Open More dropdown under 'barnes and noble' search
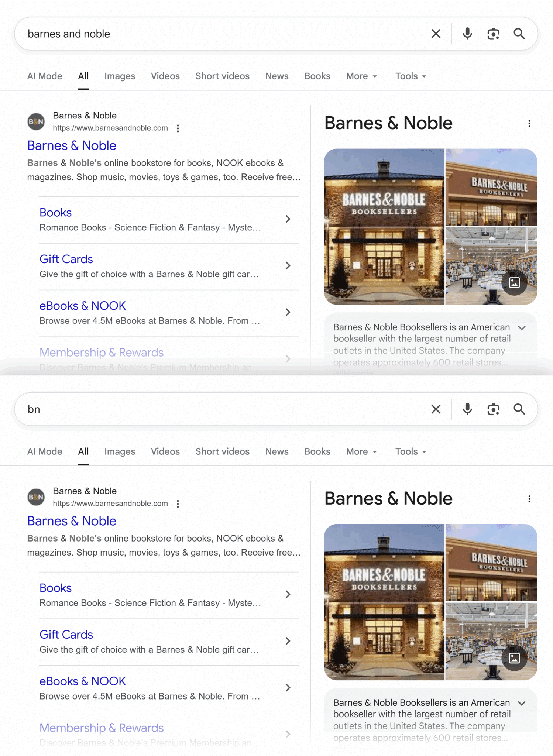The height and width of the screenshot is (756, 553). (362, 76)
